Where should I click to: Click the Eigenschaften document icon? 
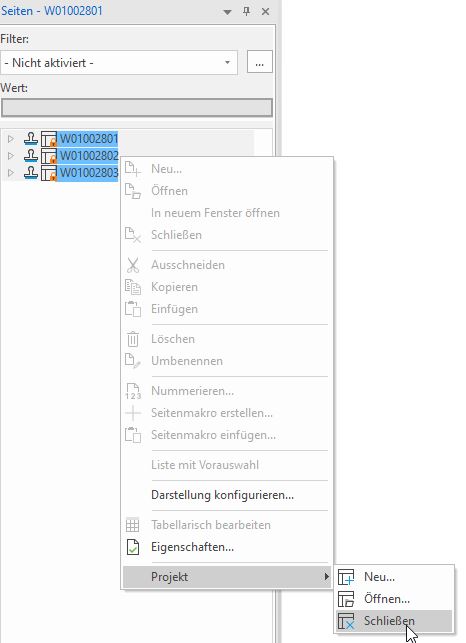pyautogui.click(x=132, y=547)
